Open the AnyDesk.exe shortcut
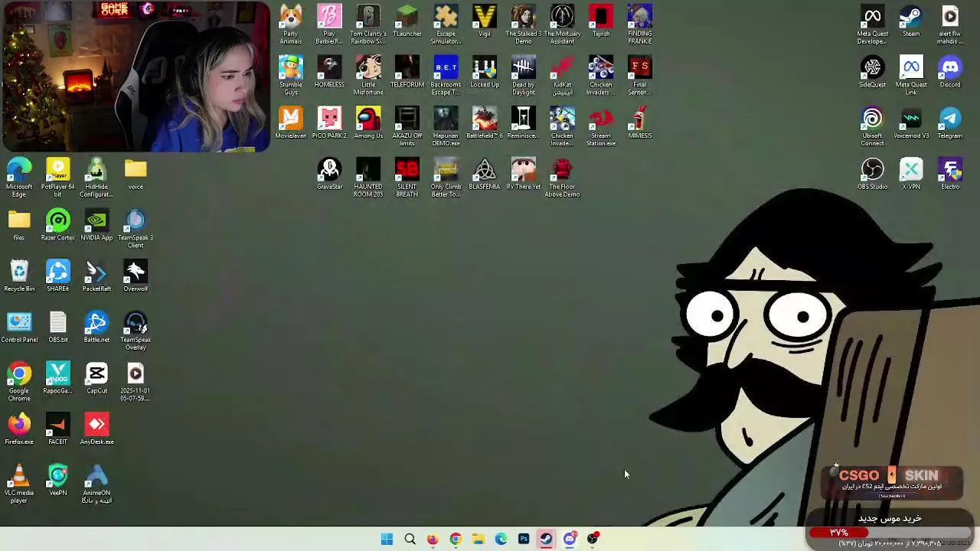980x551 pixels. [96, 429]
